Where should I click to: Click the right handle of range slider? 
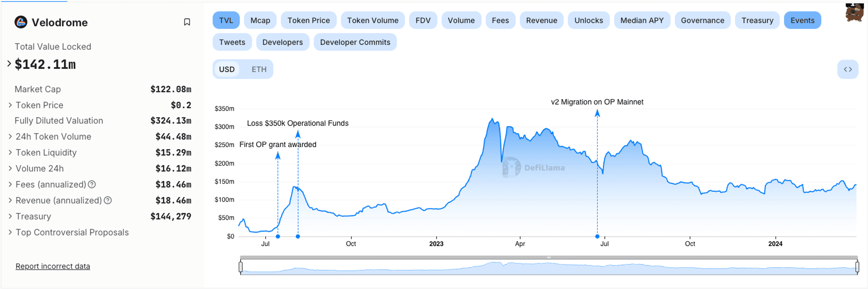857,267
